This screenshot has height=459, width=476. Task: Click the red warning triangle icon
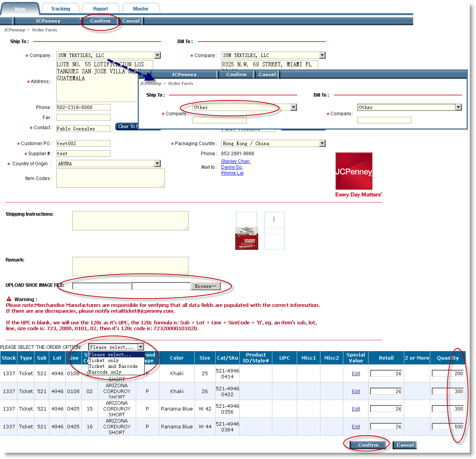(9, 299)
